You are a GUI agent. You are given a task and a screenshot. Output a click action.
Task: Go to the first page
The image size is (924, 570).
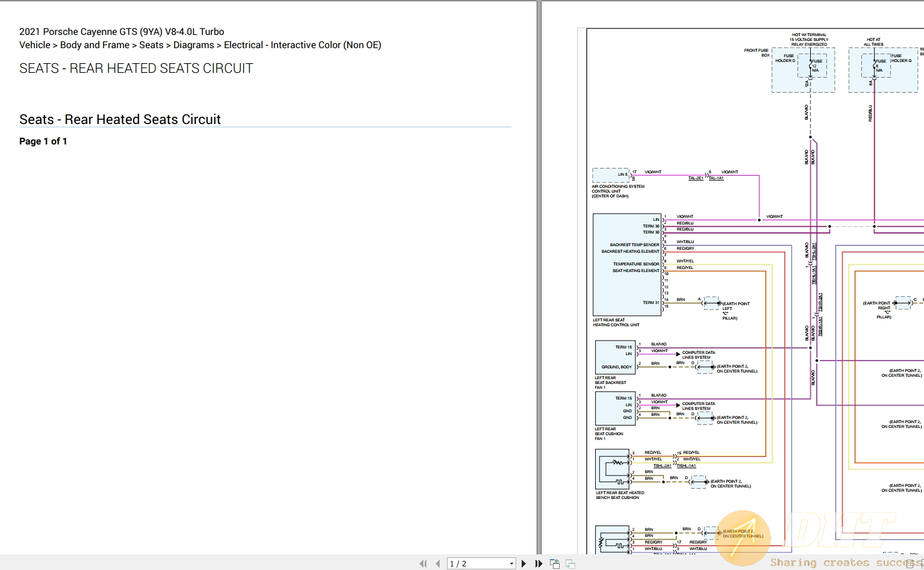point(423,563)
